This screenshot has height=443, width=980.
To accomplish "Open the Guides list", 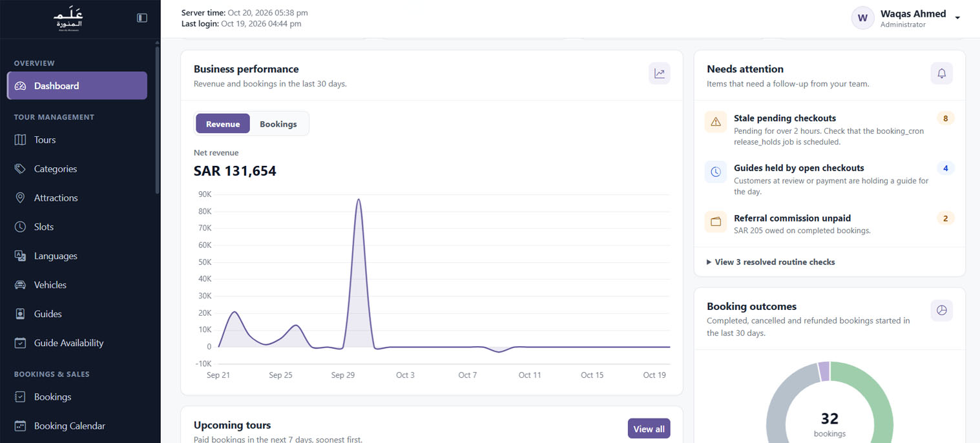I will (x=77, y=314).
